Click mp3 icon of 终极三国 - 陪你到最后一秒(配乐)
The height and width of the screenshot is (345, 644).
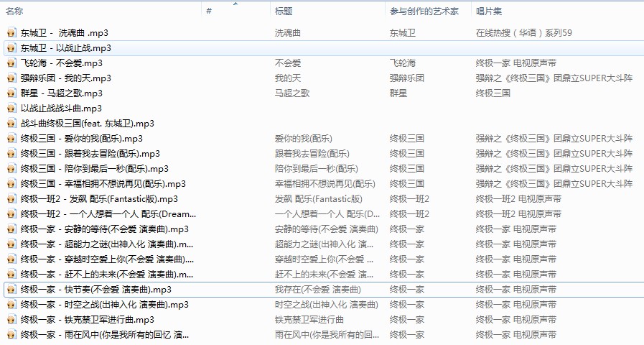pos(12,169)
